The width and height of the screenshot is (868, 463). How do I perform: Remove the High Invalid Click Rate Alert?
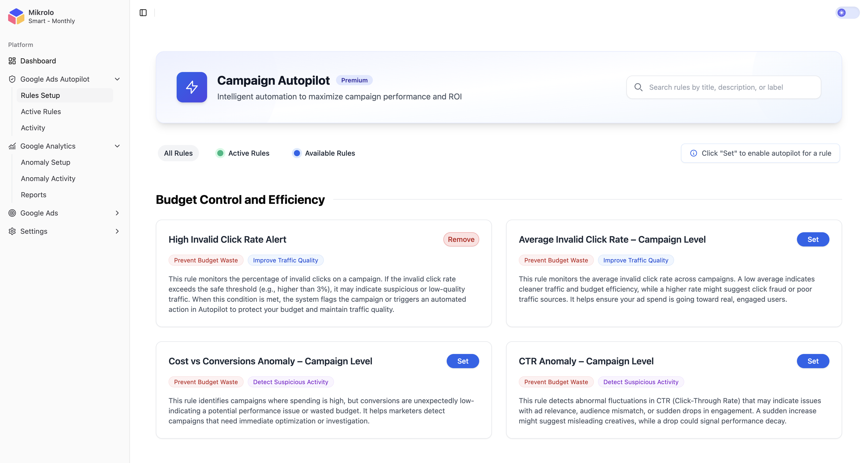click(x=461, y=239)
